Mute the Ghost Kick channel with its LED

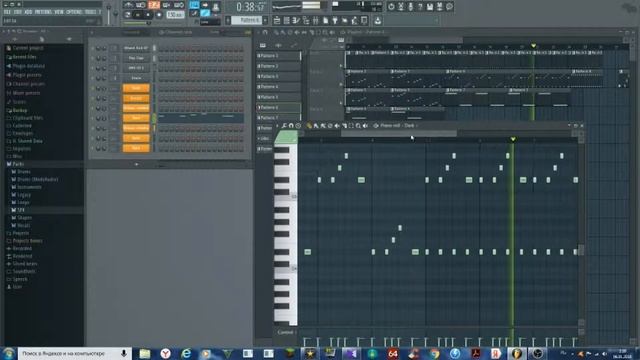pos(93,48)
